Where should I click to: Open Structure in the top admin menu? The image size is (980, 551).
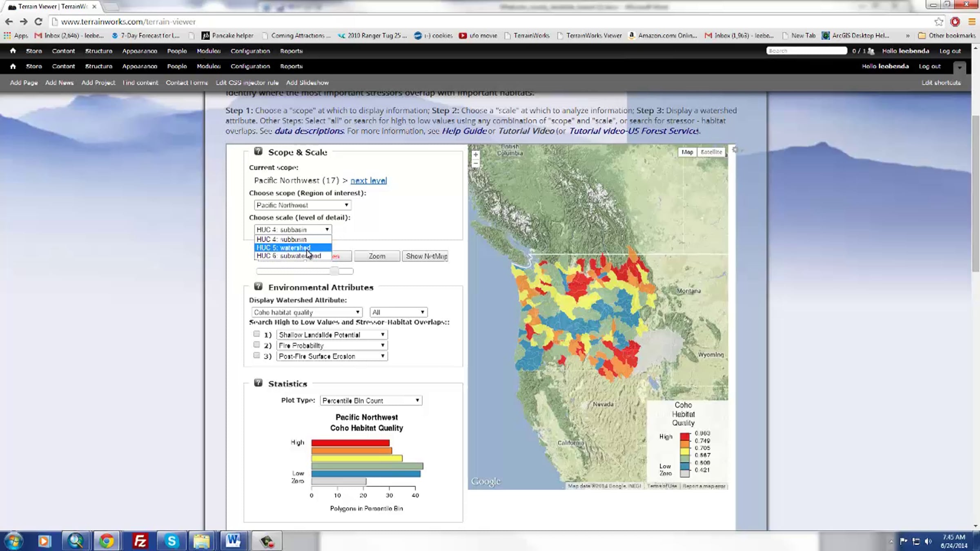[98, 51]
